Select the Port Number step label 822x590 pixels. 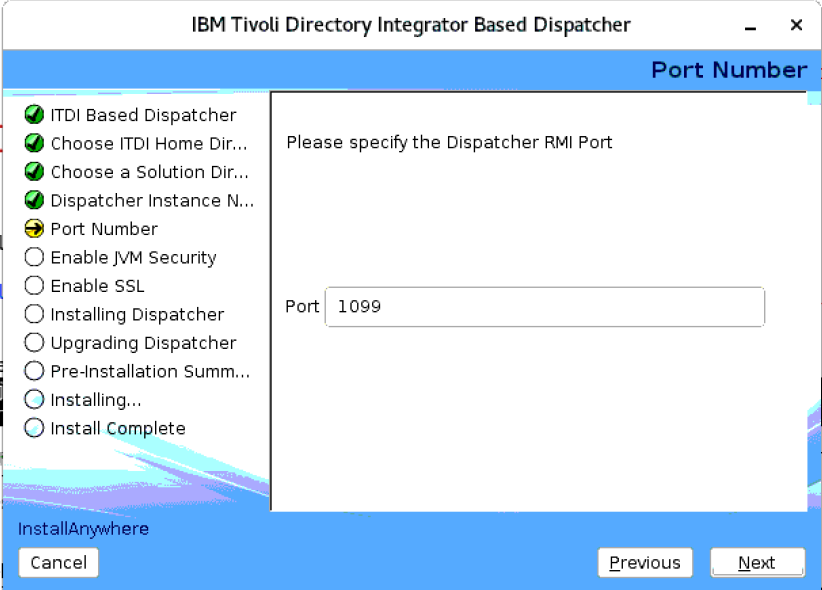pyautogui.click(x=104, y=229)
